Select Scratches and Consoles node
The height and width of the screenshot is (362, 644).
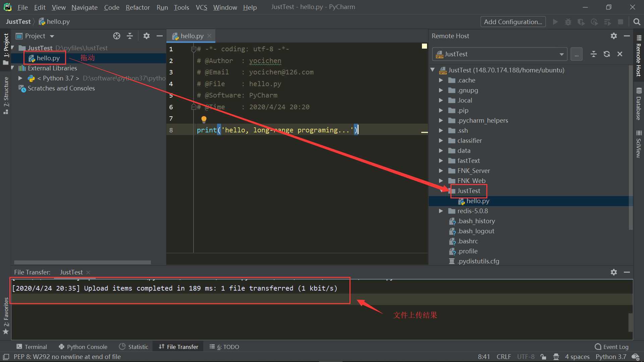pos(57,88)
